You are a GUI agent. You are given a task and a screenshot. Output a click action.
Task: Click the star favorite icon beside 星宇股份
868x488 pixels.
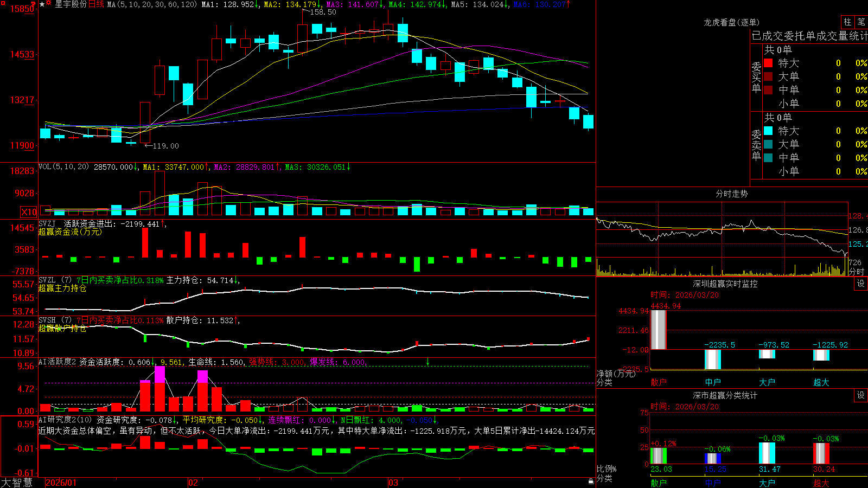click(42, 4)
